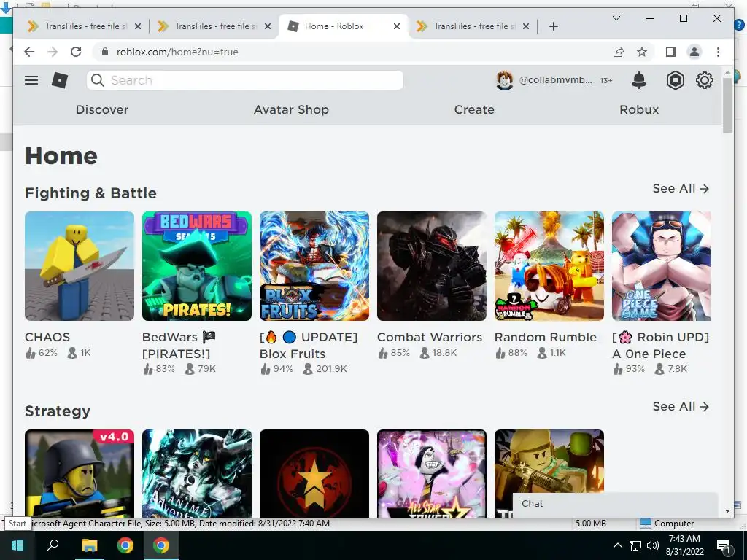
Task: Open the Chrome profile icon
Action: click(x=694, y=52)
